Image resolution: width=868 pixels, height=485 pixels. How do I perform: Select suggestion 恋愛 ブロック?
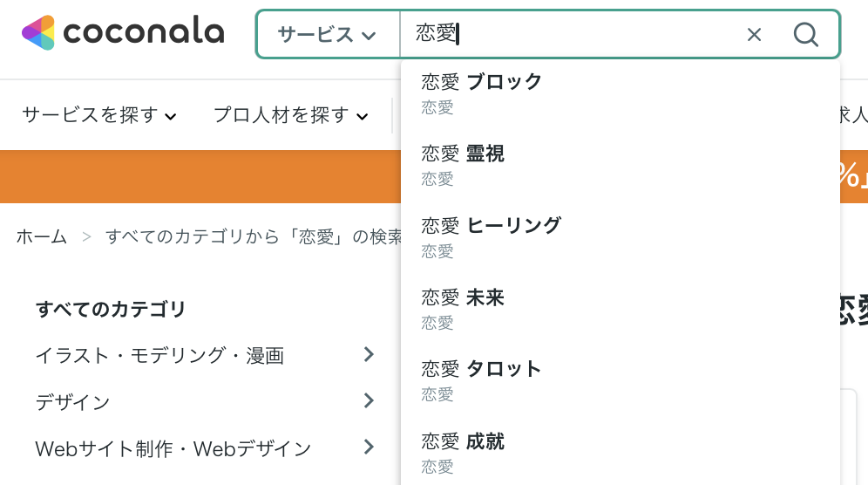coord(482,92)
